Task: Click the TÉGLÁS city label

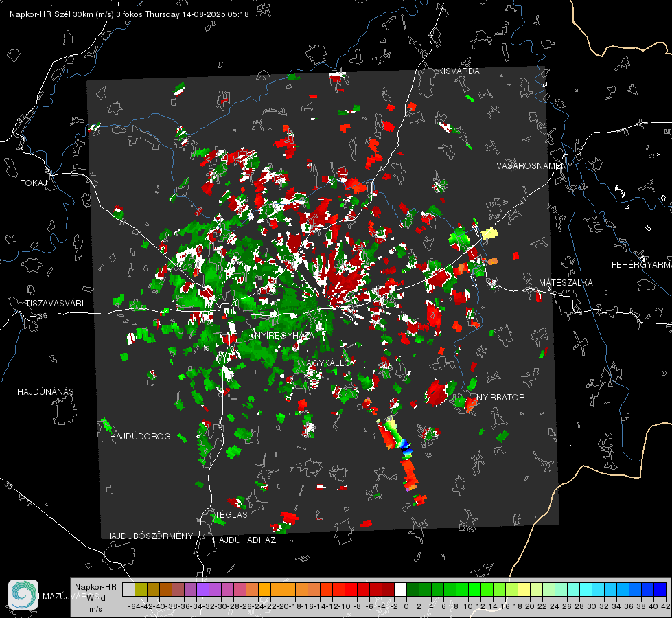Action: tap(231, 514)
